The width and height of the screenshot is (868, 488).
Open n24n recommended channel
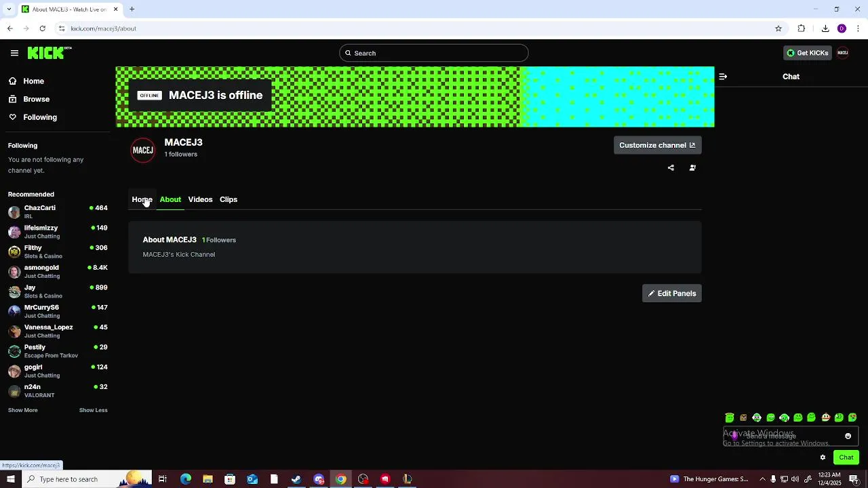pos(58,390)
